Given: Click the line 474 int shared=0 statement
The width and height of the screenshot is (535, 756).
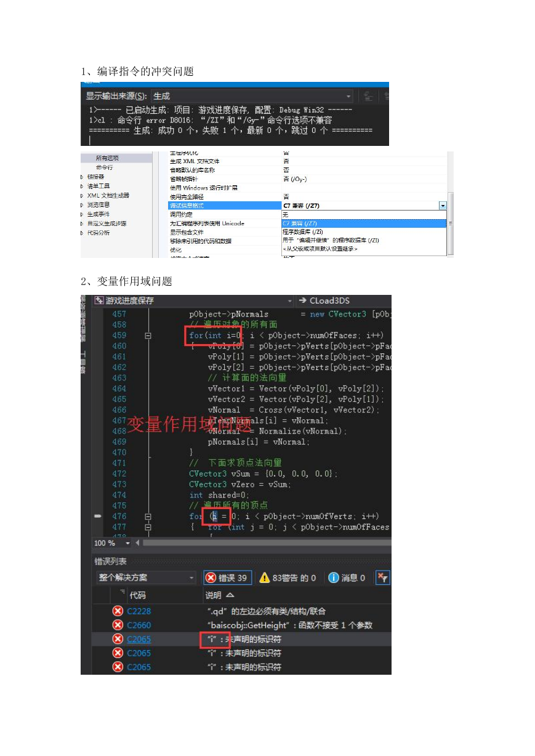Looking at the screenshot, I should (x=219, y=495).
